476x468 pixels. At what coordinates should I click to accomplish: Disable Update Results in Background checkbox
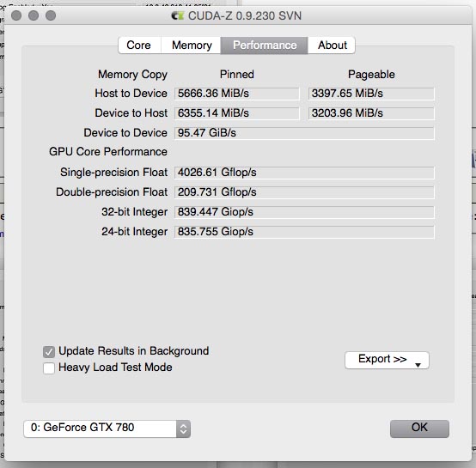click(49, 352)
